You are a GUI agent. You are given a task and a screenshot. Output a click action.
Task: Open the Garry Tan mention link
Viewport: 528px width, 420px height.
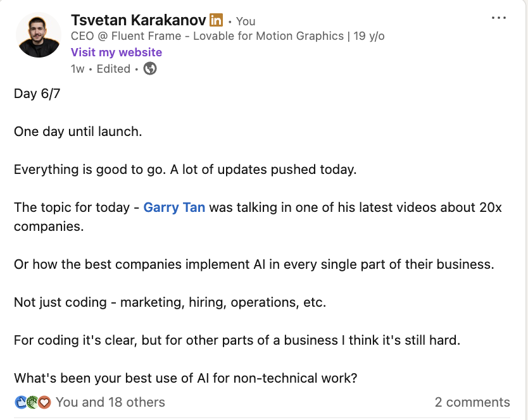click(x=174, y=207)
